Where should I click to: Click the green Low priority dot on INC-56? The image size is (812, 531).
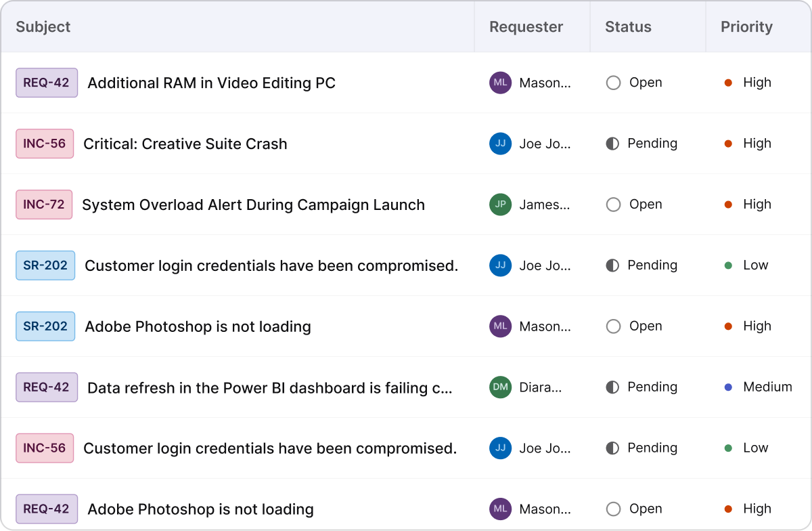point(728,448)
